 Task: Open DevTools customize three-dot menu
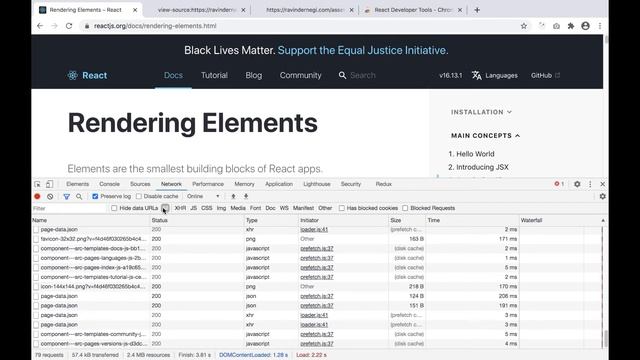point(590,184)
